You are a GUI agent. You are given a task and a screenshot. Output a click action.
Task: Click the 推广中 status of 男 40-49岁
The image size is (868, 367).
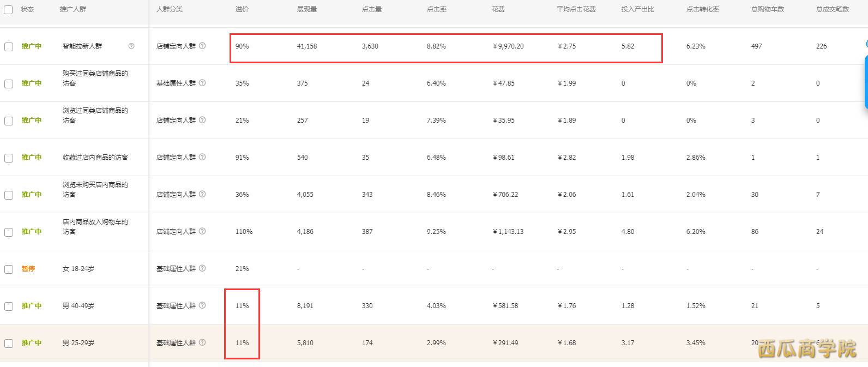click(x=32, y=306)
